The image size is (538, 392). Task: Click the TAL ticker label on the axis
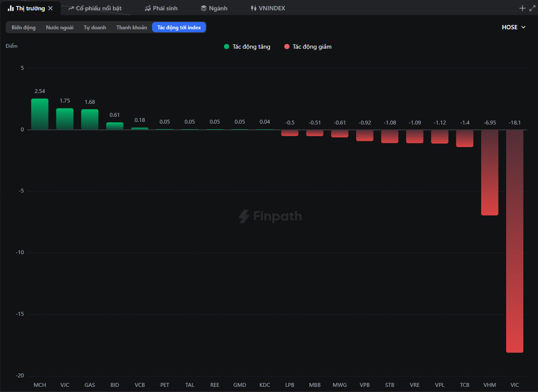(190, 385)
